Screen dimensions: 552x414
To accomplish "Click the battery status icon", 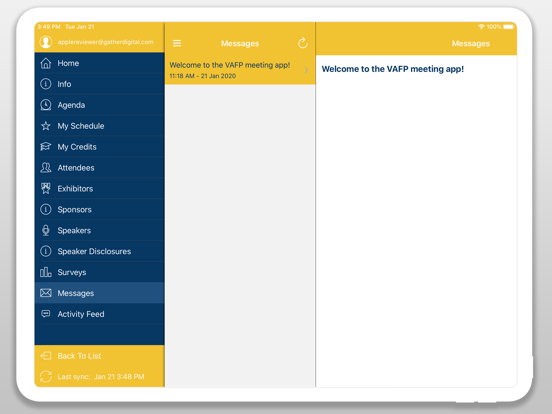I will click(508, 27).
